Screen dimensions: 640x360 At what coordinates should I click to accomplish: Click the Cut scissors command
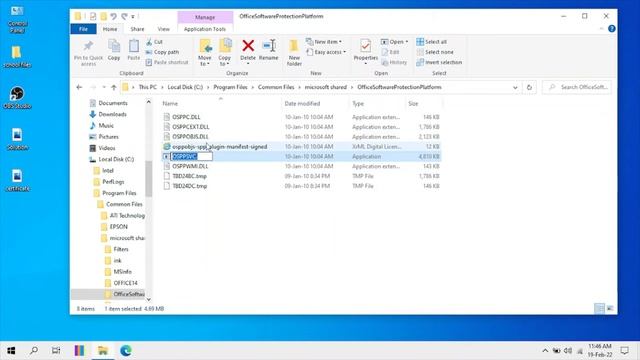(154, 42)
